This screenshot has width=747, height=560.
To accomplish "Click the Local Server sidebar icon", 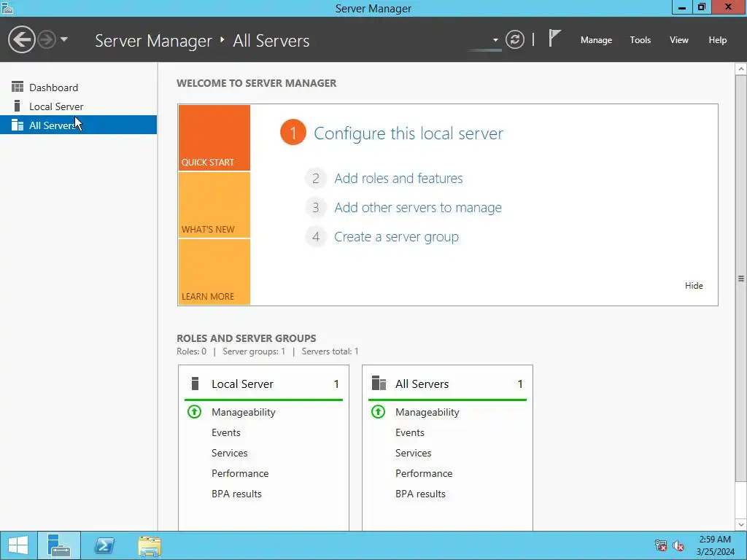I will 18,106.
